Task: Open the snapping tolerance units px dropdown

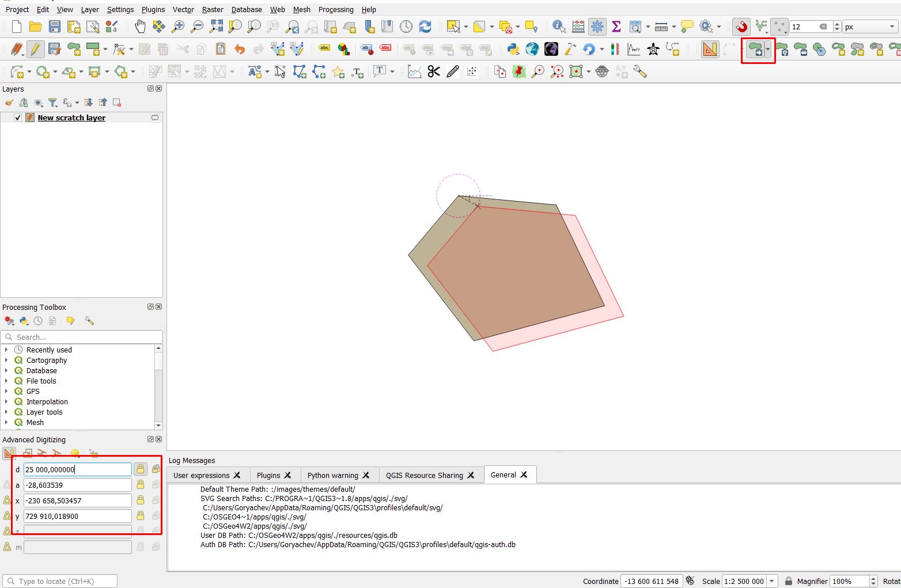Action: coord(870,26)
